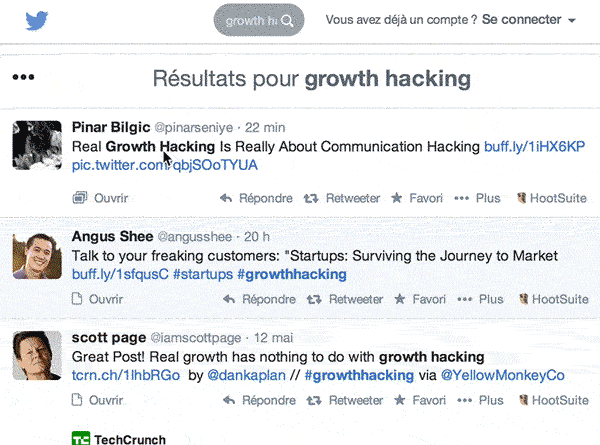This screenshot has width=600, height=445.
Task: Retweet Pinar Bilgic's tweet
Action: [342, 198]
